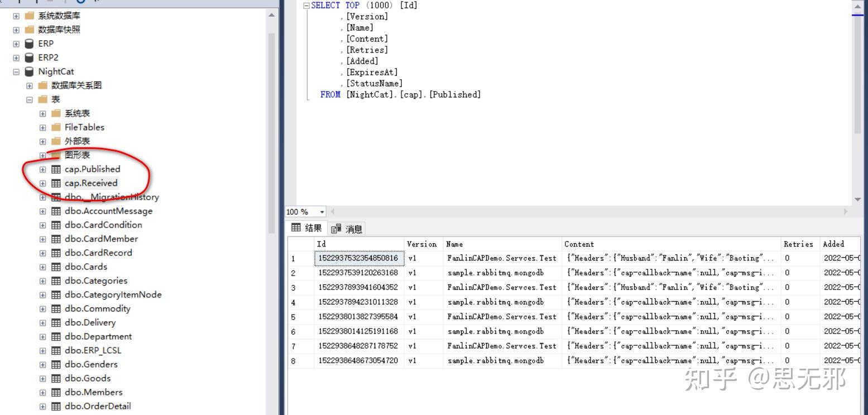Expand the 数据库关系图 node
Viewport: 868px width, 415px height.
tap(29, 85)
